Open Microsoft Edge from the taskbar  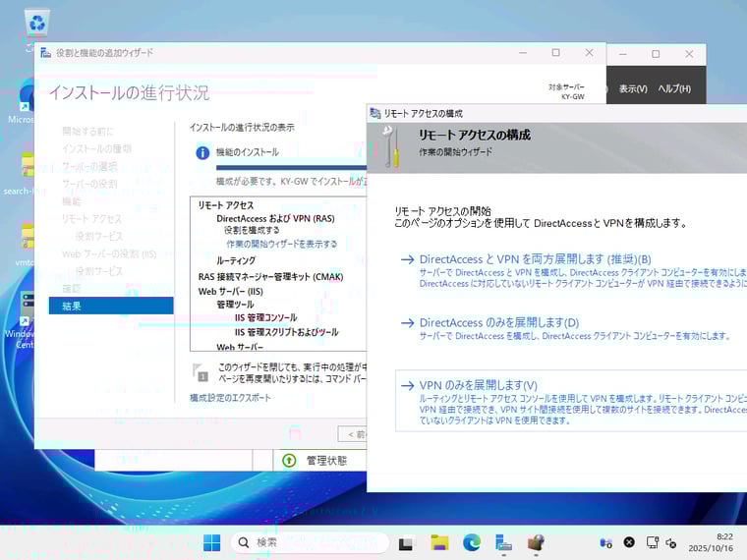472,542
